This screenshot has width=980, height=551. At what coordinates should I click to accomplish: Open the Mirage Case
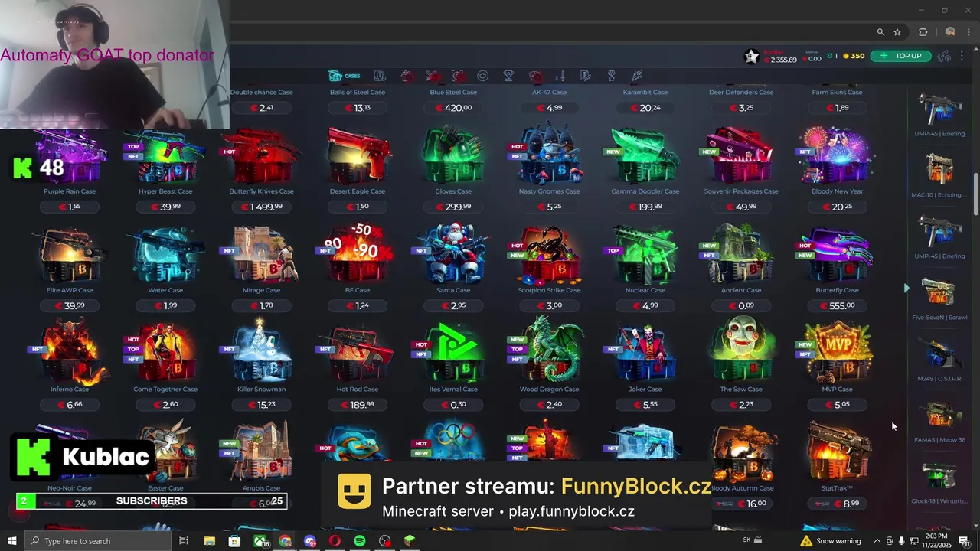coord(261,256)
